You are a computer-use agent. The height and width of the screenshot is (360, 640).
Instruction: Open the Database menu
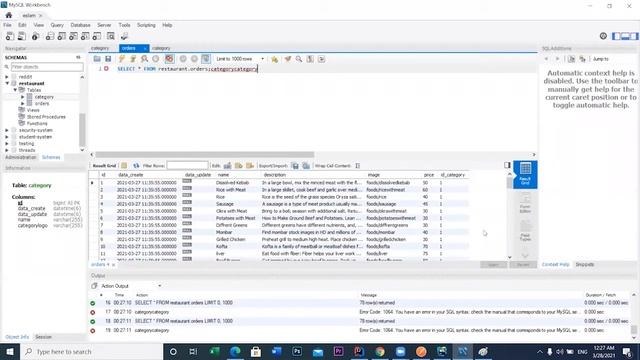(80, 25)
